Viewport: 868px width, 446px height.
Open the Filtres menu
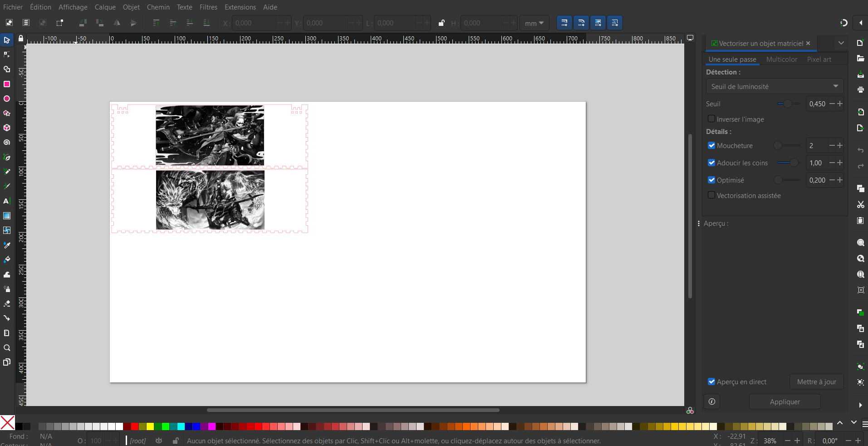pyautogui.click(x=208, y=7)
